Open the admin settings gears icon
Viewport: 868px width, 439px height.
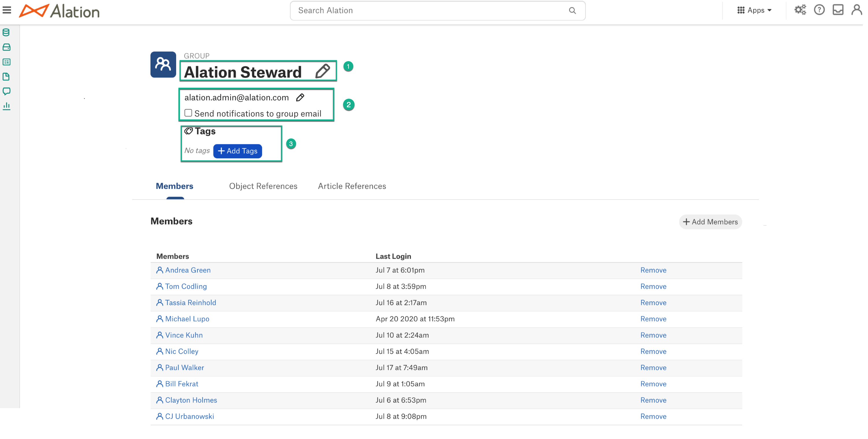[x=800, y=10]
